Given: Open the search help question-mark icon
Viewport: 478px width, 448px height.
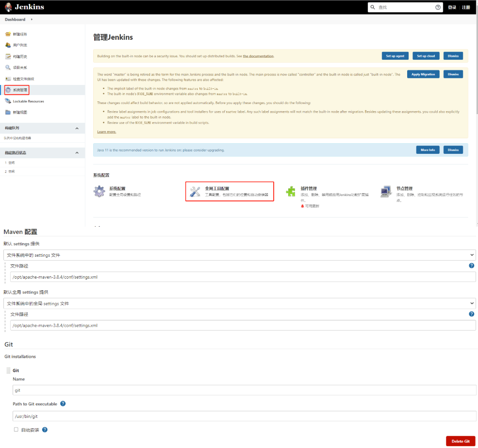Looking at the screenshot, I should [438, 7].
